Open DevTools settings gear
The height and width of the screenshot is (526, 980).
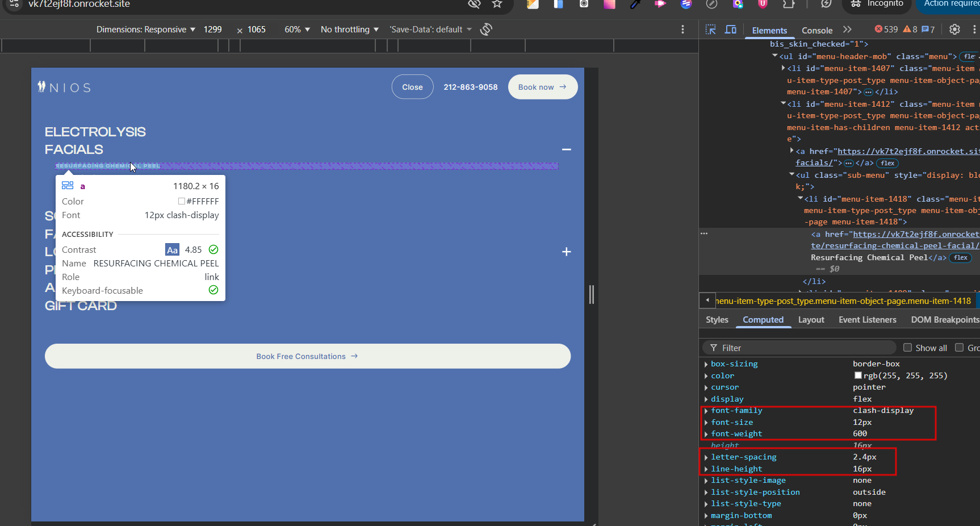tap(954, 30)
